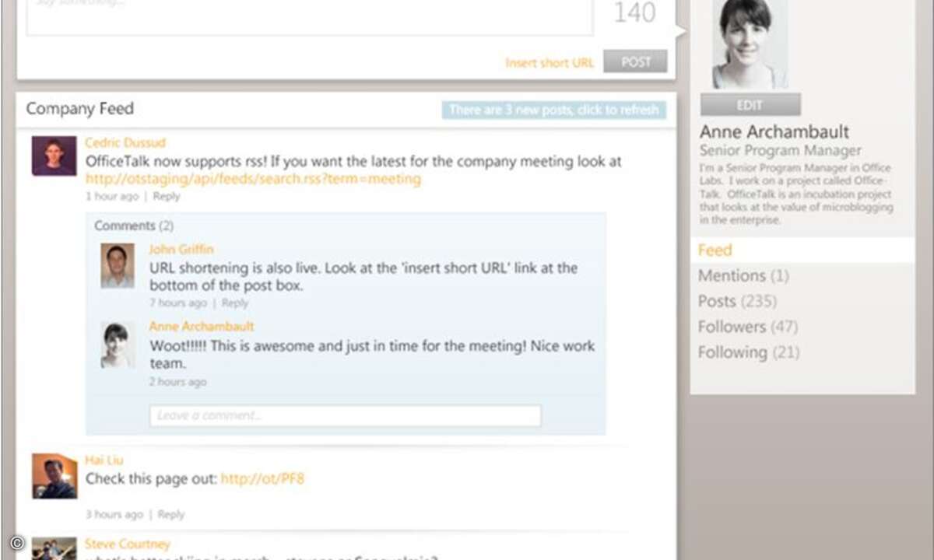Screen dimensions: 934x560
Task: Click the Cedric Dussud name link
Action: [x=125, y=142]
